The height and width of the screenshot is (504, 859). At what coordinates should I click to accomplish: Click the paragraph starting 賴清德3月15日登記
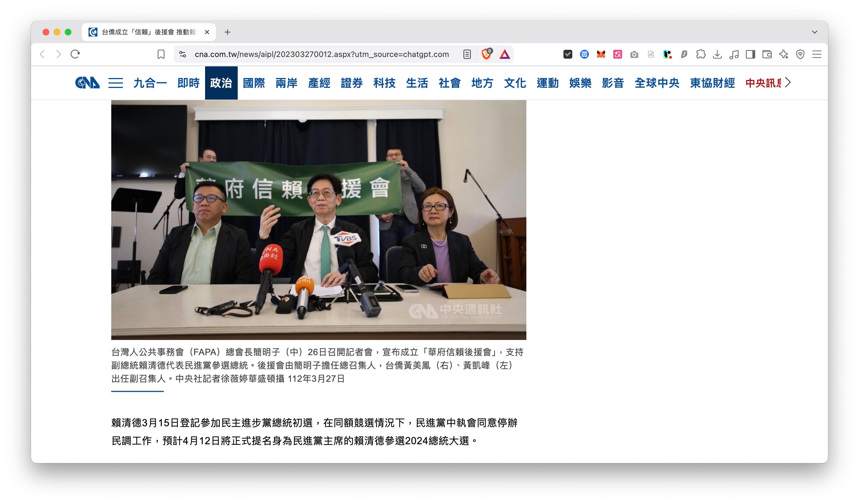point(314,432)
